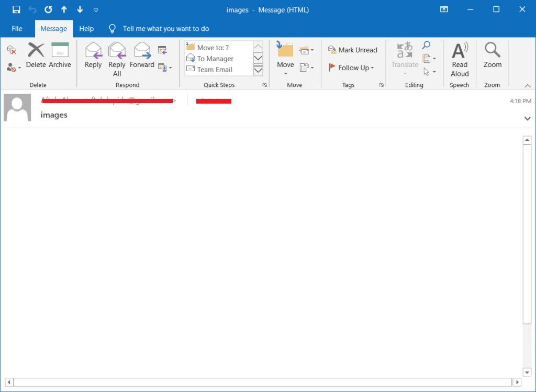
Task: Click the vertical scrollbar thumb
Action: click(527, 234)
